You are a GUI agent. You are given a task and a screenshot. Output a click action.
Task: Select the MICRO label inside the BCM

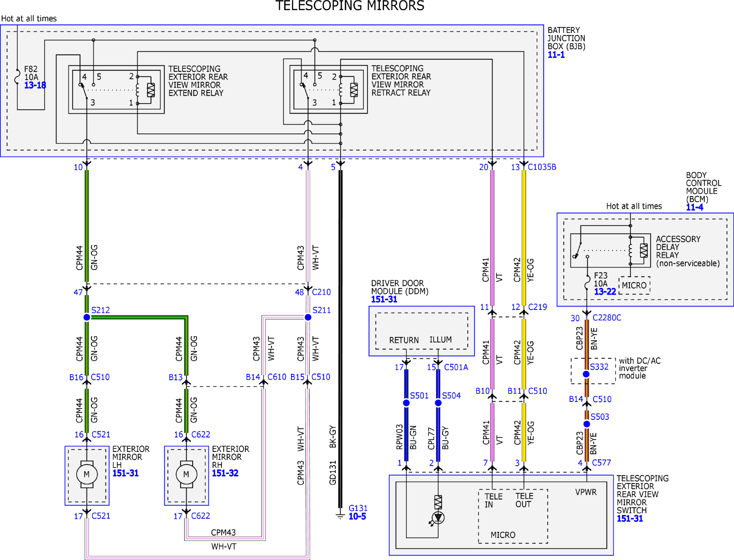634,285
